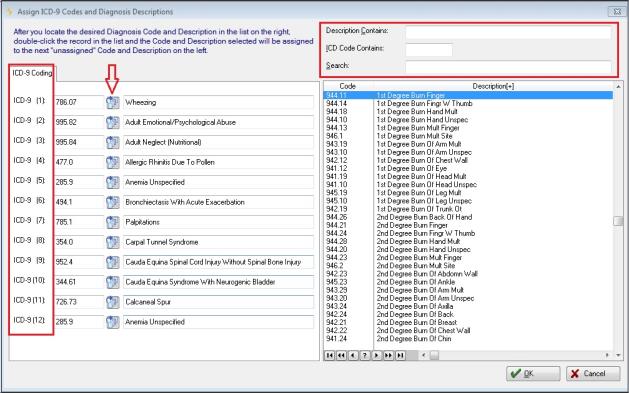Select row 2nd Degree Burn Of Ankle
This screenshot has height=393, width=629.
(x=468, y=282)
